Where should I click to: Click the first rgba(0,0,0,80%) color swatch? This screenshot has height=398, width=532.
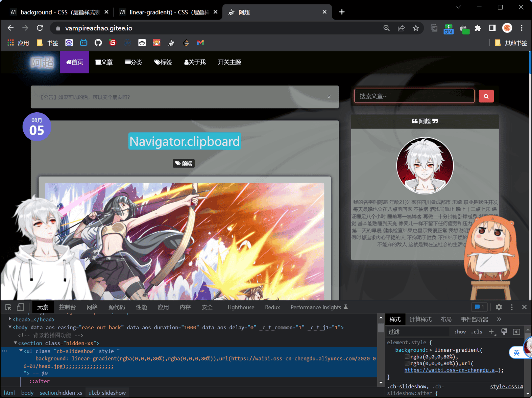[x=407, y=357]
